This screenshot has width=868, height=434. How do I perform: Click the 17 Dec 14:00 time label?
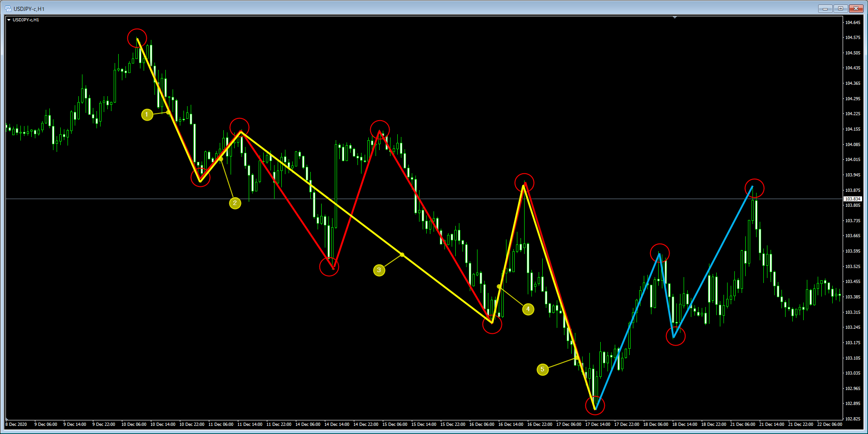tap(598, 424)
